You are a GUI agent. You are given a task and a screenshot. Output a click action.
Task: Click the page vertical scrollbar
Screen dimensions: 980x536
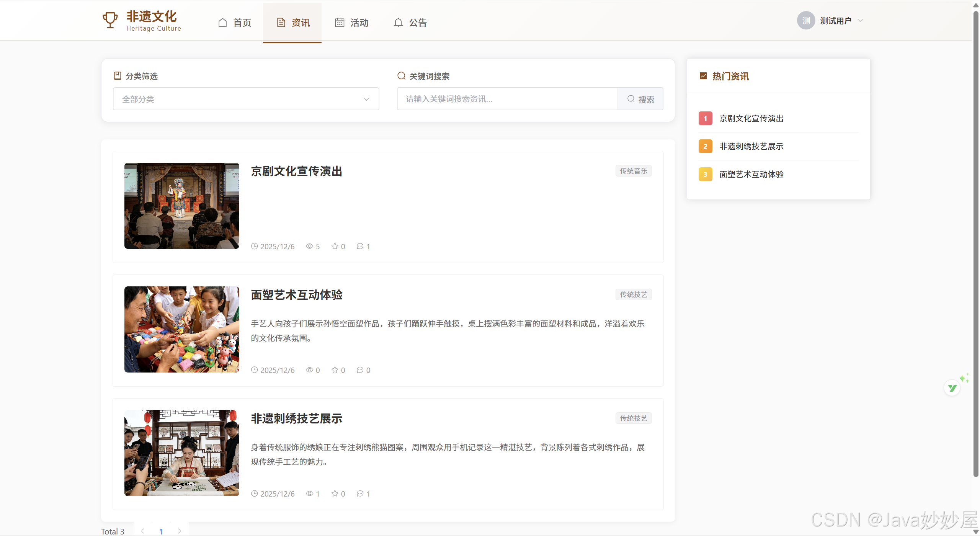point(975,245)
